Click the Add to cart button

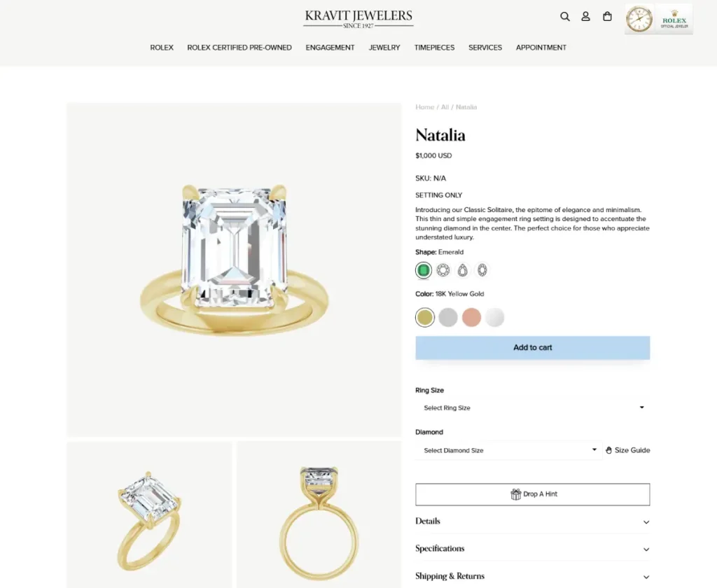tap(532, 348)
